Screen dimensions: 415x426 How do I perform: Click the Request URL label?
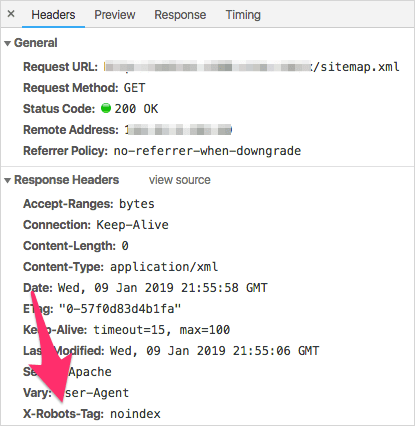click(x=60, y=67)
